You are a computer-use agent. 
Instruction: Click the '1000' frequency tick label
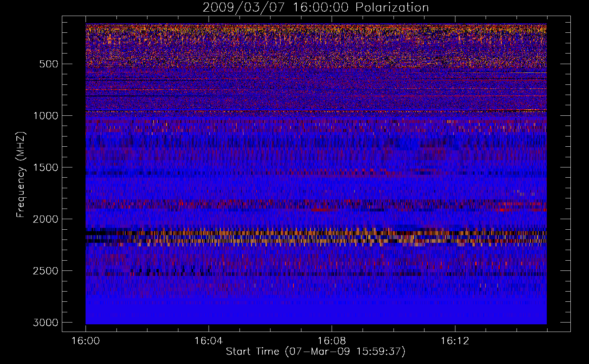point(46,116)
